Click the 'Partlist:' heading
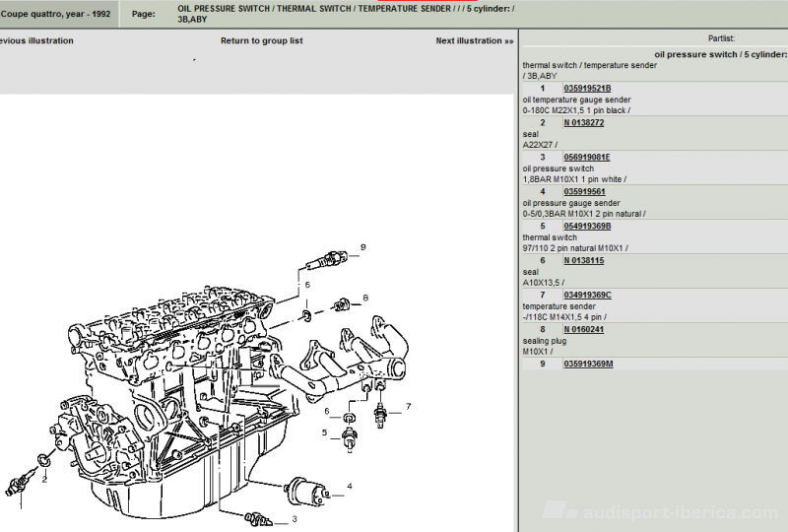788x532 pixels. pos(721,38)
